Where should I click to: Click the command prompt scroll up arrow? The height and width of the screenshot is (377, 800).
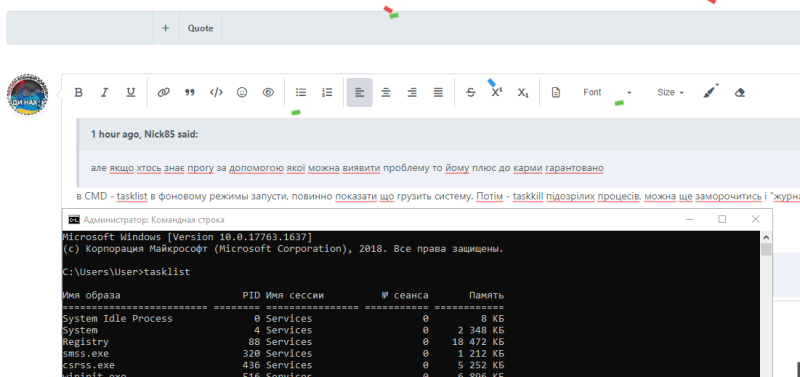point(766,237)
